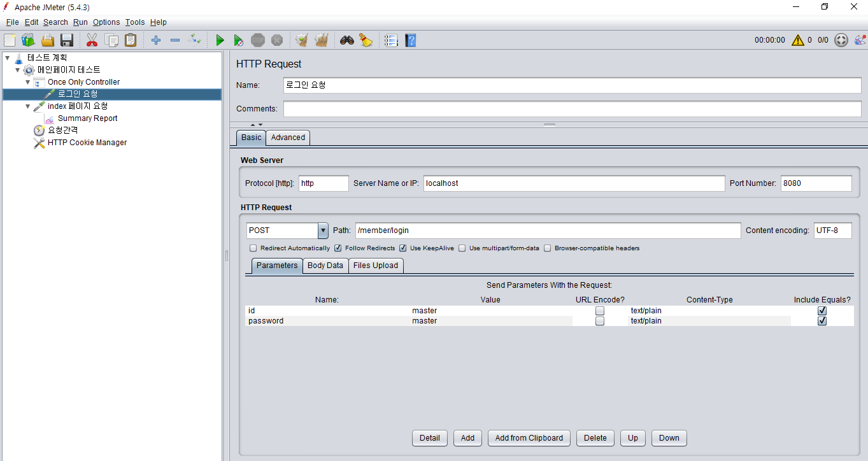Click the Clear All broom icon

pos(366,40)
